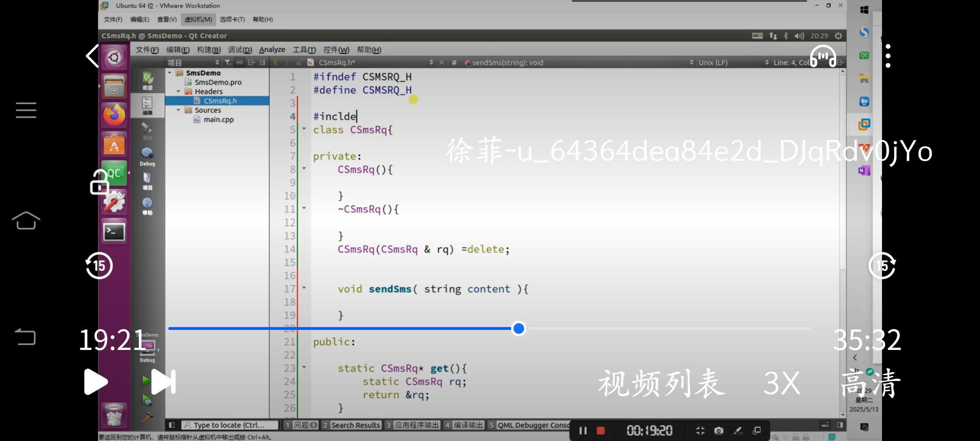Launch Firefox from the Ubuntu dock

click(114, 116)
